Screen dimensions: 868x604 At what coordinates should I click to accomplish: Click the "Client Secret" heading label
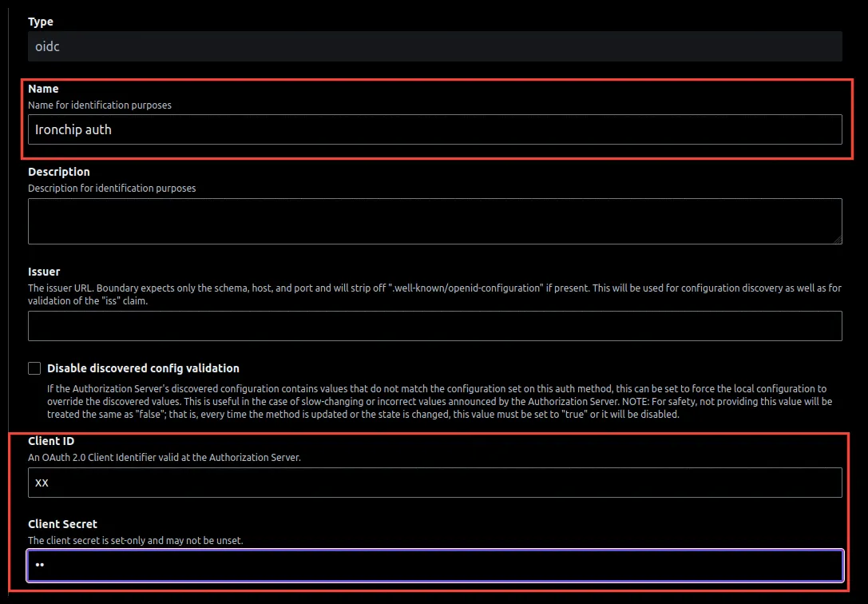point(62,524)
